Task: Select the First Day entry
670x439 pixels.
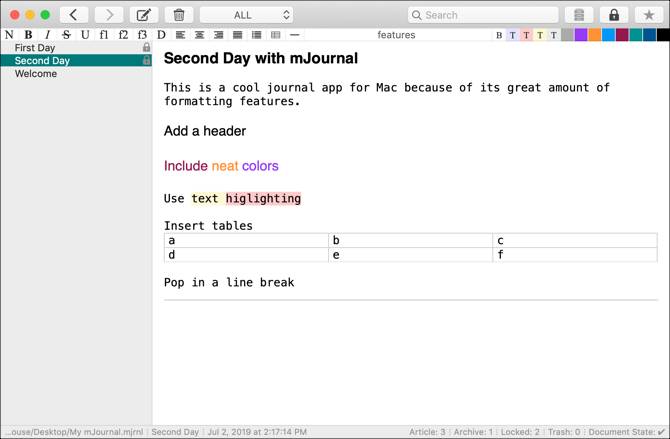Action: (35, 48)
